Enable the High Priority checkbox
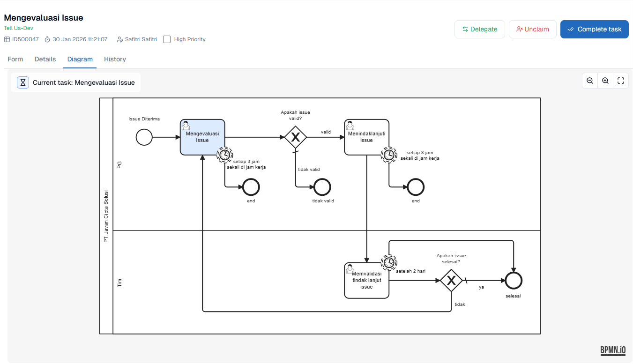The height and width of the screenshot is (364, 633). (167, 39)
